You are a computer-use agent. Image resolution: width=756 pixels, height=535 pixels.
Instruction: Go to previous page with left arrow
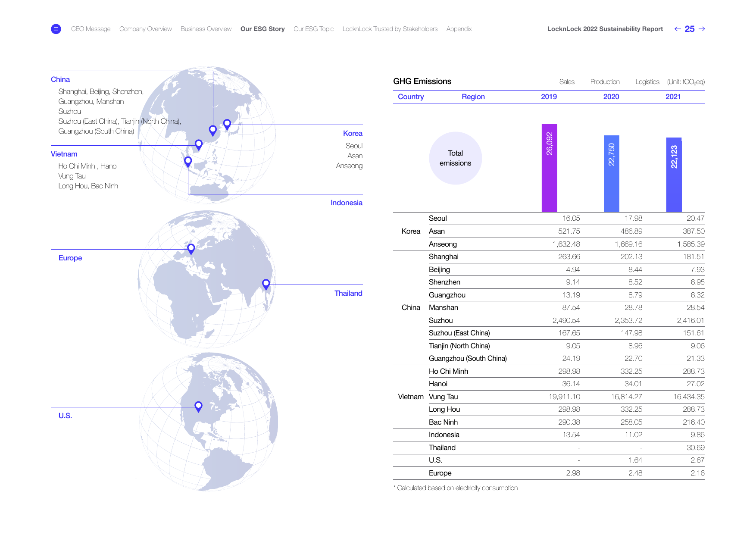click(678, 29)
